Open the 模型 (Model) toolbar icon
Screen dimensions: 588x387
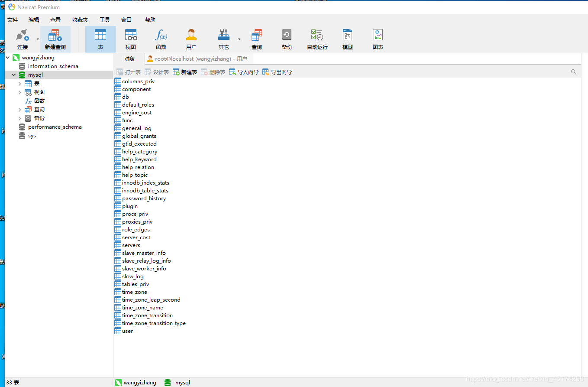(348, 39)
